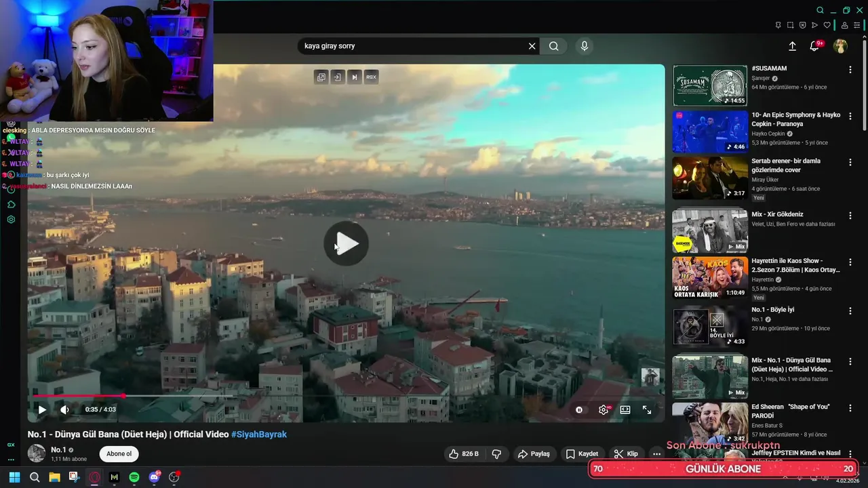Open File Explorer from taskbar
This screenshot has height=488, width=868.
coord(54,477)
